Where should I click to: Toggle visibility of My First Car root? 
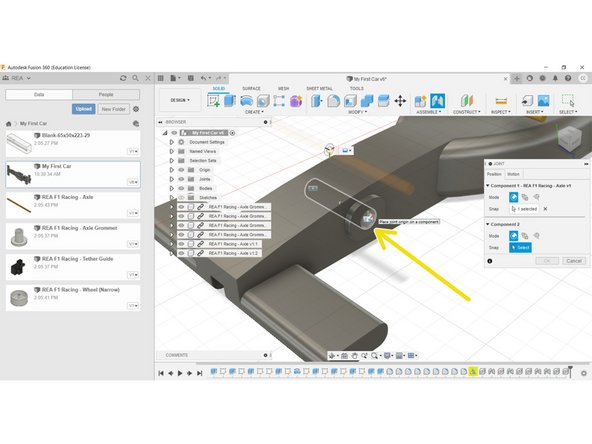174,133
